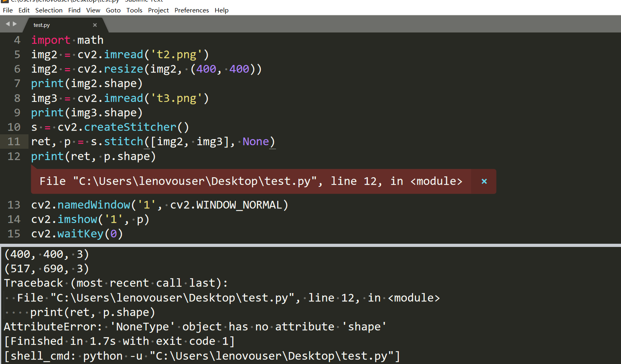Click line number 8 in the gutter
621x364 pixels.
click(17, 98)
